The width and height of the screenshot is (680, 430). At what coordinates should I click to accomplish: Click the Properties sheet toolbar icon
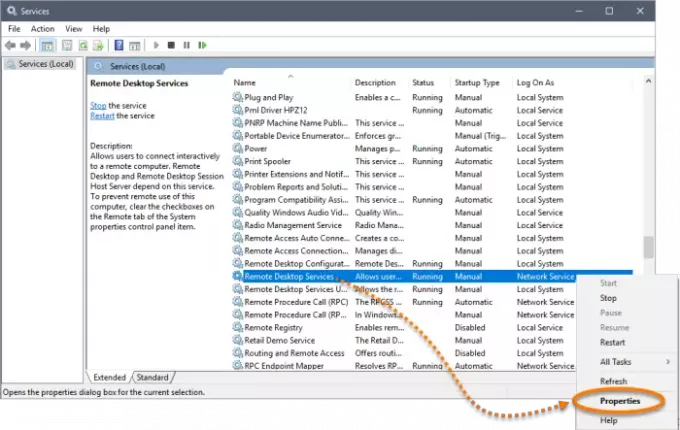pyautogui.click(x=67, y=45)
